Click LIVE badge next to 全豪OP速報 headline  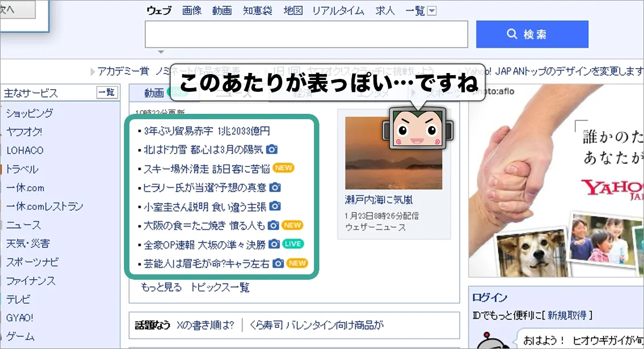293,244
